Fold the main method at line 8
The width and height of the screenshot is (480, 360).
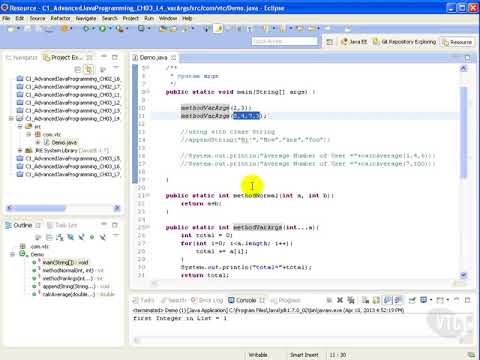point(148,92)
